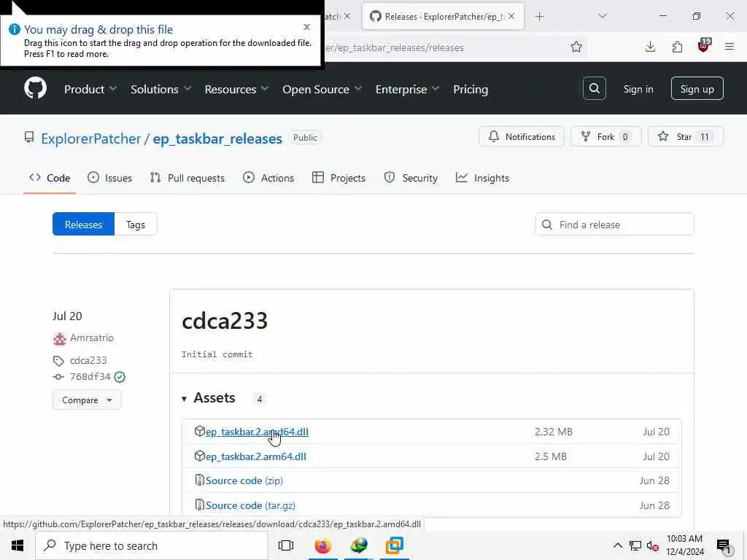Open ep_taskbar_releases repository link

[217, 139]
